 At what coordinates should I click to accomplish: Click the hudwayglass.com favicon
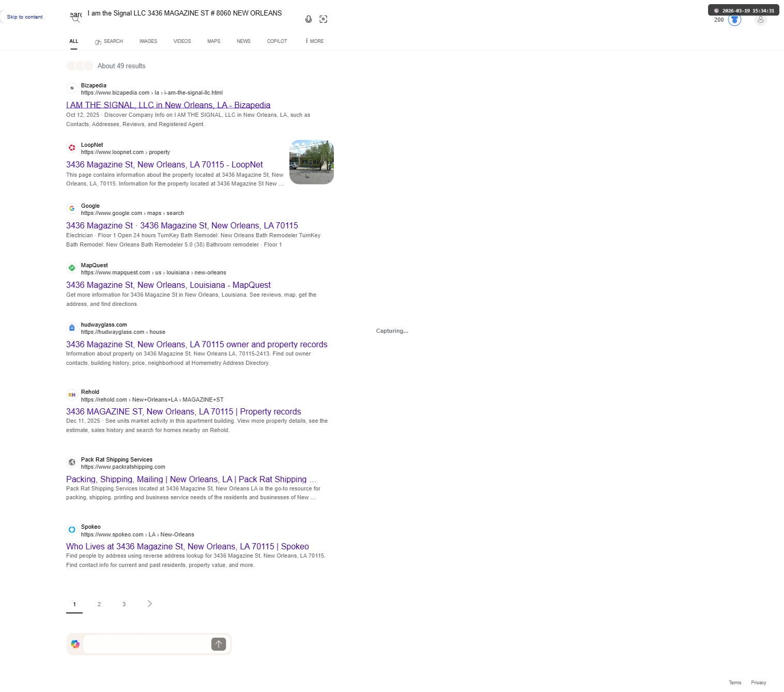point(72,328)
